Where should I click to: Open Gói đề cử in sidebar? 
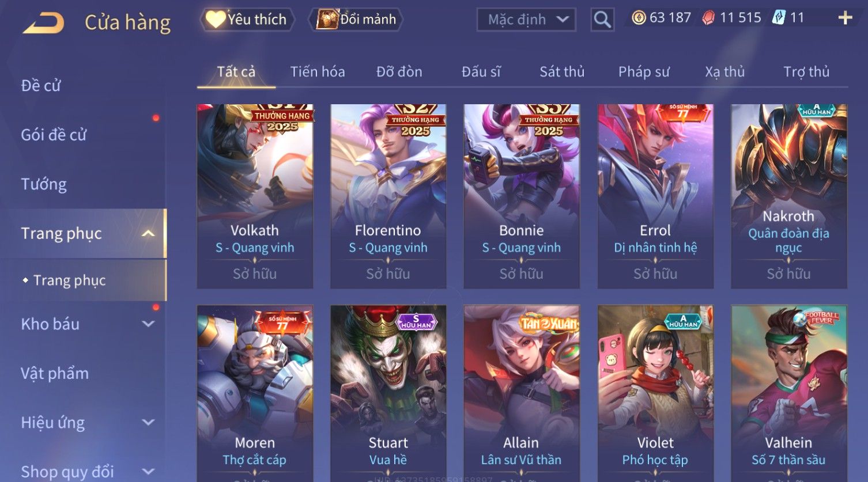(54, 135)
